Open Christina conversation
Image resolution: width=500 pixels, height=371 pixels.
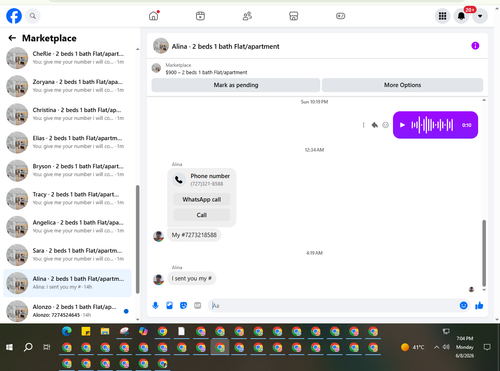click(67, 114)
